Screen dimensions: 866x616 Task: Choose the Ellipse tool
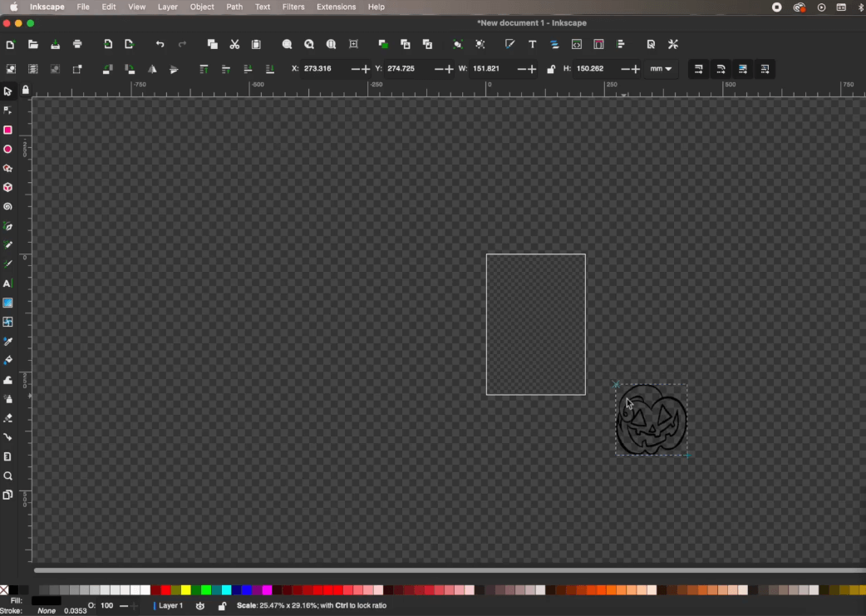pyautogui.click(x=7, y=149)
